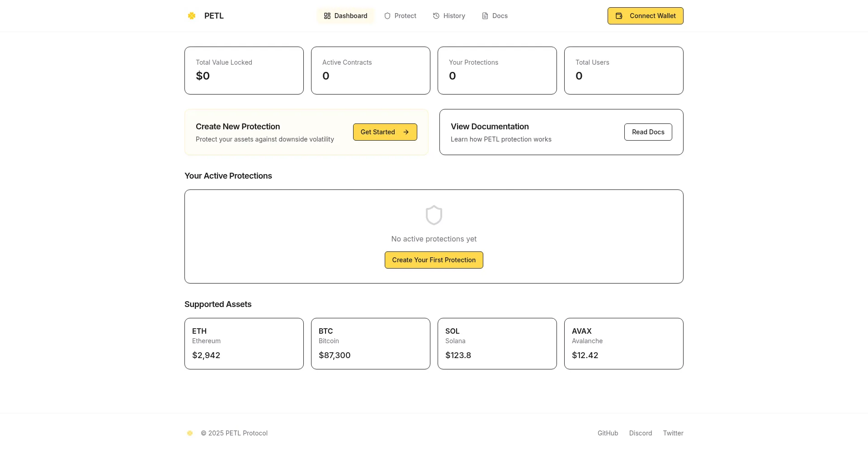Choose the SOL Solana asset card
The width and height of the screenshot is (868, 449).
[497, 344]
